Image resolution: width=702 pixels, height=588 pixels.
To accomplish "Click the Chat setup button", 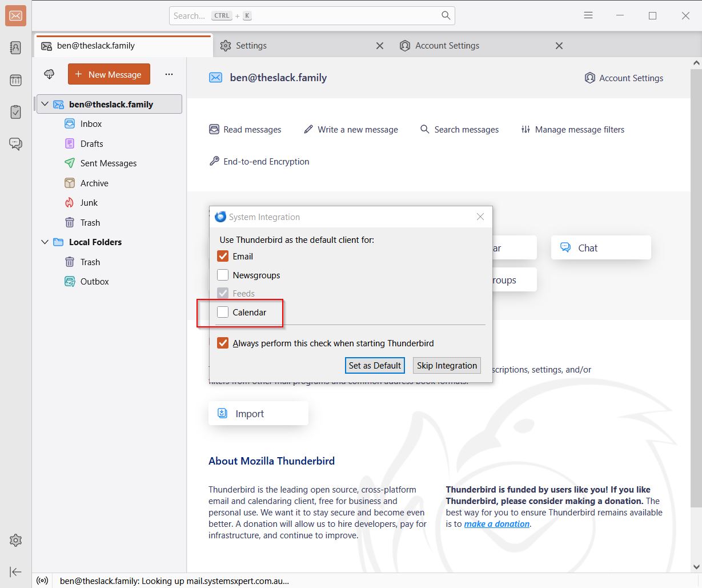I will pos(601,248).
